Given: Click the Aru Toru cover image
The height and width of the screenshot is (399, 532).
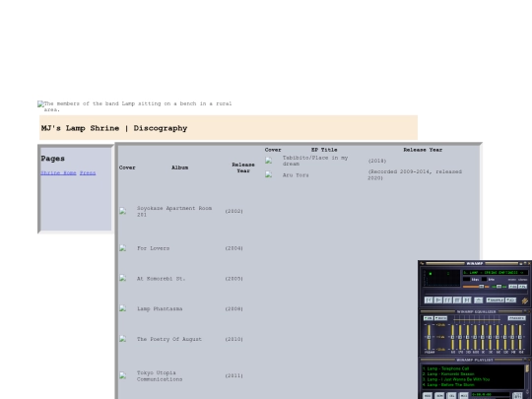Looking at the screenshot, I should (x=268, y=174).
